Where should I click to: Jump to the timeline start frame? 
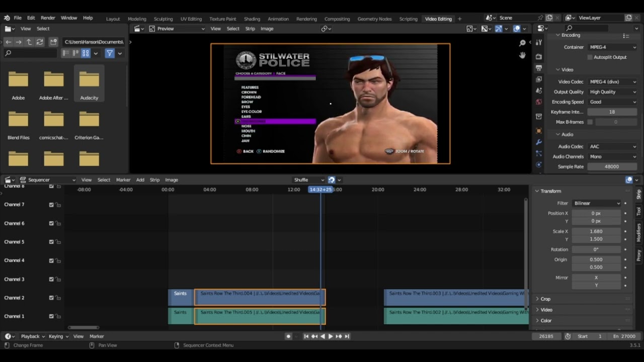pyautogui.click(x=306, y=336)
